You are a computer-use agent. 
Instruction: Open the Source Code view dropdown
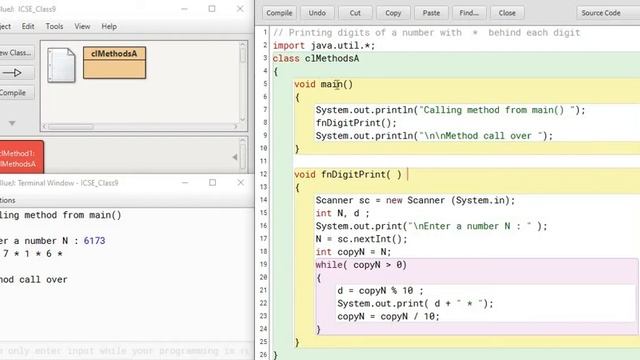click(608, 13)
